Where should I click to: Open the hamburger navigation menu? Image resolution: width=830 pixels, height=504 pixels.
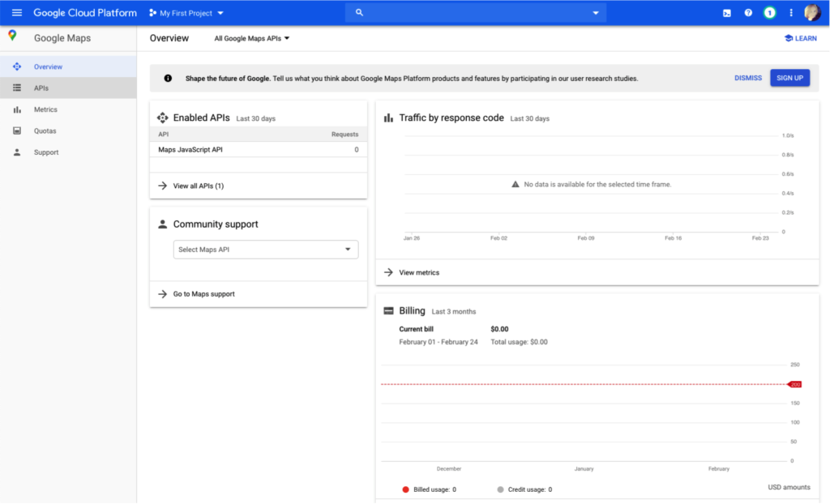[17, 13]
